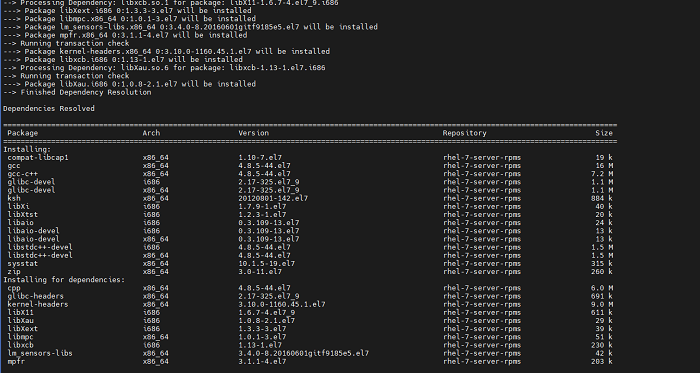700x373 pixels.
Task: Click the lm_sensors-libs package name
Action: point(40,353)
